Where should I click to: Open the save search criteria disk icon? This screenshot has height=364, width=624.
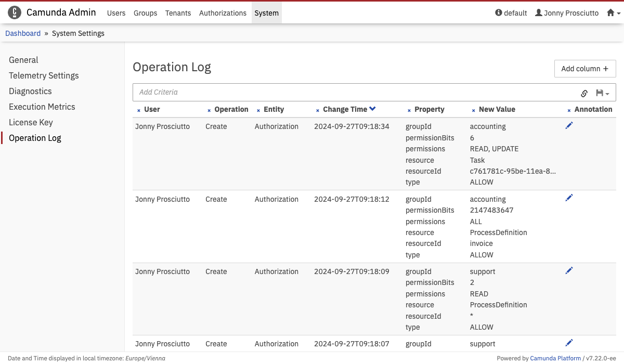tap(602, 93)
